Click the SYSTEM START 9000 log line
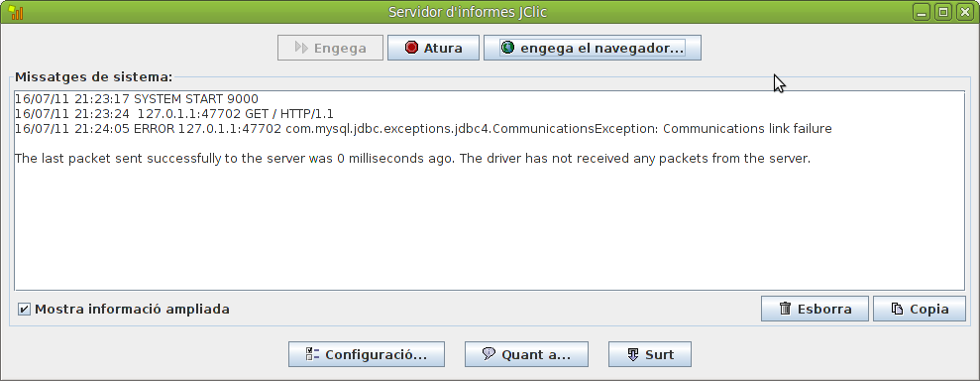980x381 pixels. [x=137, y=99]
